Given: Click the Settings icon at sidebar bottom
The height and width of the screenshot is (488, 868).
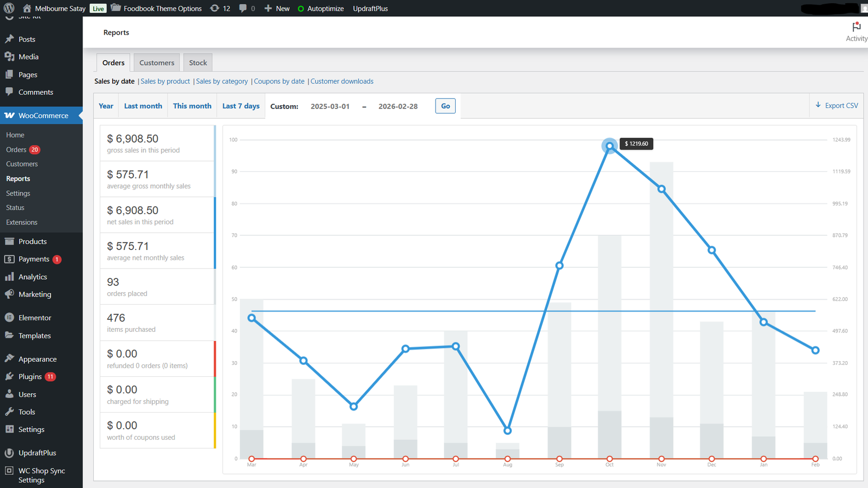Looking at the screenshot, I should pyautogui.click(x=9, y=429).
